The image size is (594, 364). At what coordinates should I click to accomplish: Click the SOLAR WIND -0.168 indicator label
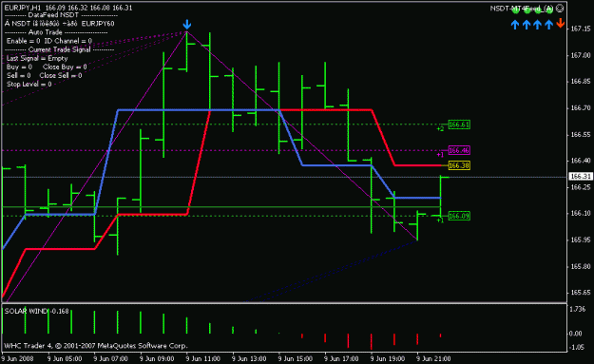[x=36, y=312]
